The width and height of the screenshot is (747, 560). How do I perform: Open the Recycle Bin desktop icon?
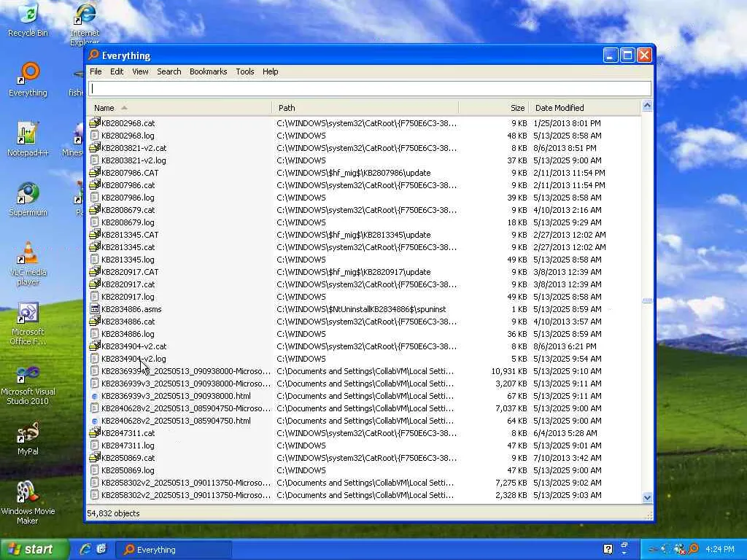[x=28, y=19]
